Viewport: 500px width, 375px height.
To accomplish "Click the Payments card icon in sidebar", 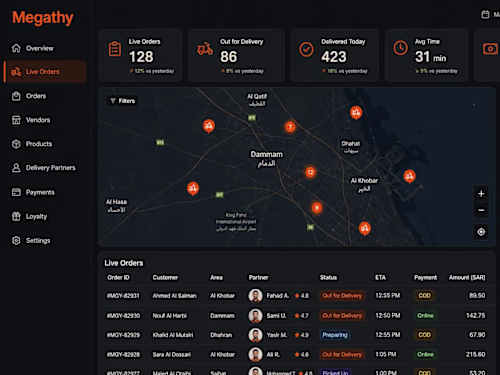I will pos(16,192).
